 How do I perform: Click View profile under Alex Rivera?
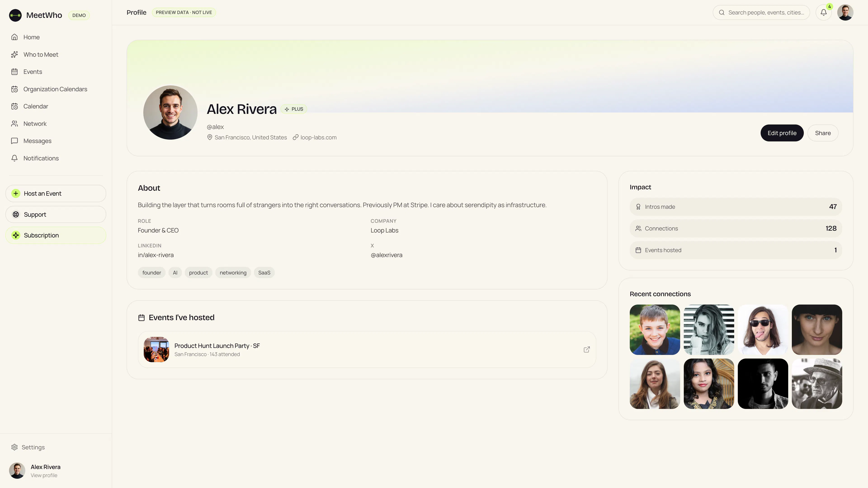tap(44, 475)
